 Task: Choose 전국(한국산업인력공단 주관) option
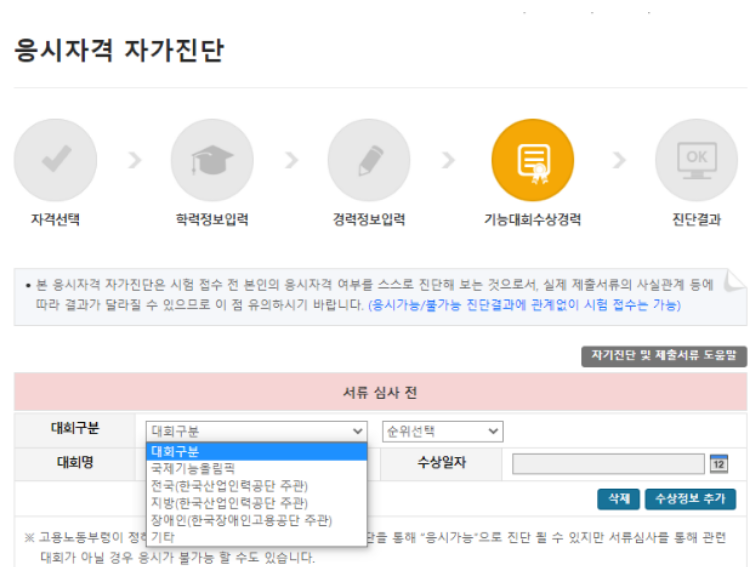pyautogui.click(x=257, y=486)
